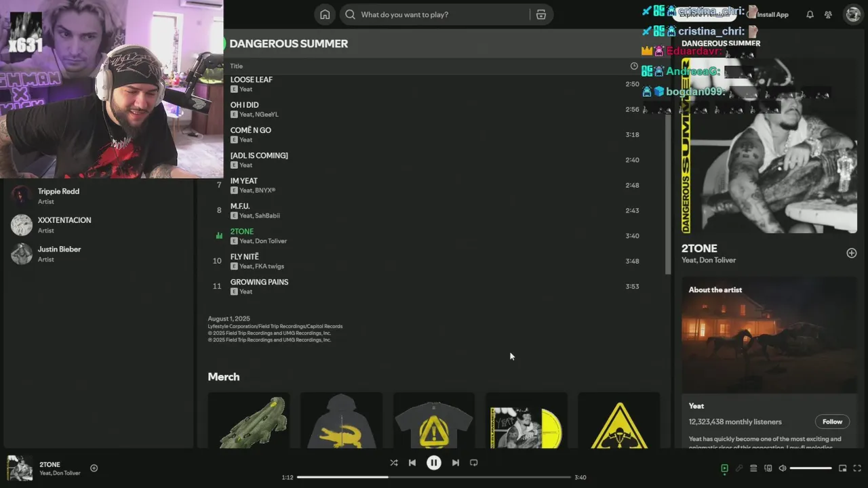This screenshot has height=488, width=868.
Task: Click the volume slider bar
Action: [810, 468]
